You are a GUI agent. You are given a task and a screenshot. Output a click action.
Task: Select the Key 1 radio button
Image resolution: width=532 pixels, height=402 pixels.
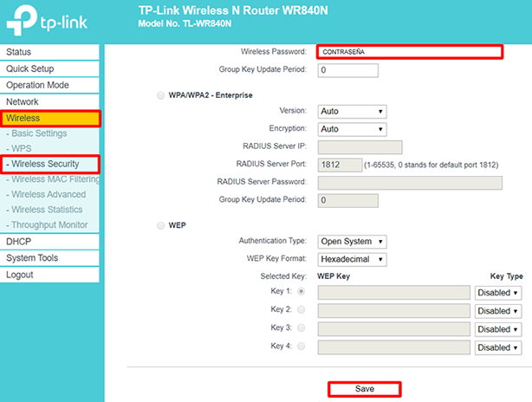pyautogui.click(x=301, y=291)
